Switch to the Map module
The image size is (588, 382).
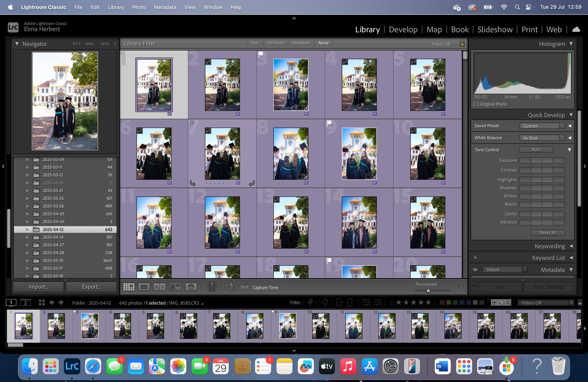(x=434, y=29)
